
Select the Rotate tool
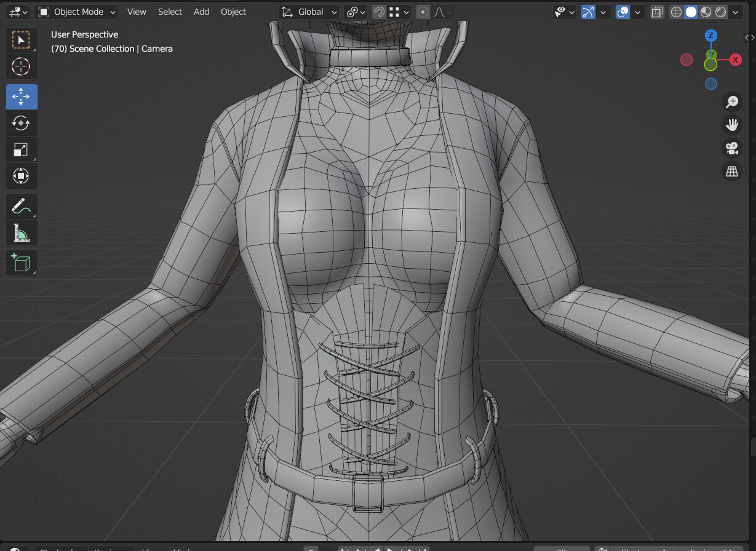(x=21, y=123)
